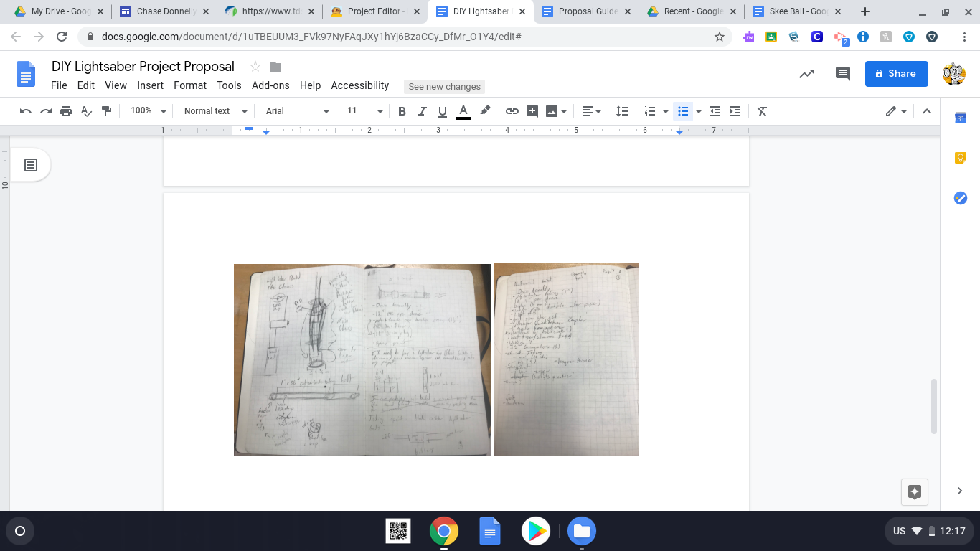
Task: Open Google Tasks in the side panel
Action: tap(961, 198)
